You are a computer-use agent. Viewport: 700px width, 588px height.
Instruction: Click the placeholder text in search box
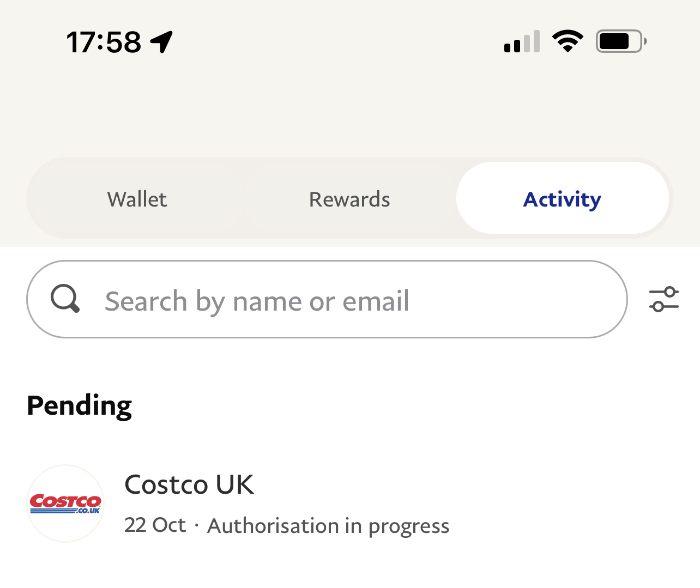pyautogui.click(x=257, y=301)
